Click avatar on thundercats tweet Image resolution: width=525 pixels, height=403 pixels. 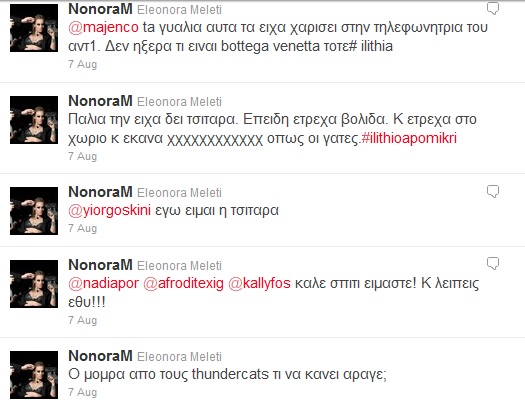(34, 375)
